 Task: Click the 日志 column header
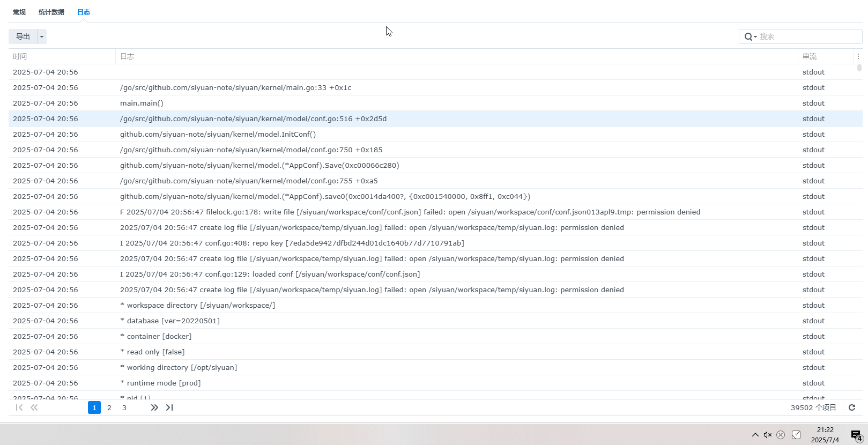point(457,56)
